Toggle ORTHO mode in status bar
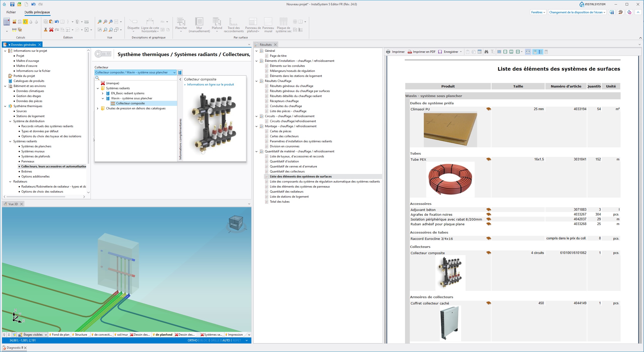The width and height of the screenshot is (644, 352). 192,340
